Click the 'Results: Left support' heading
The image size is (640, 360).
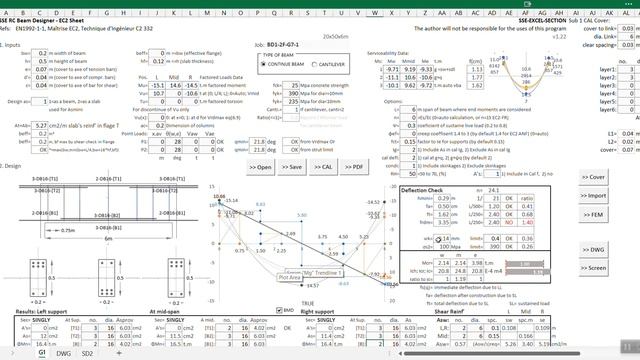coord(41,311)
